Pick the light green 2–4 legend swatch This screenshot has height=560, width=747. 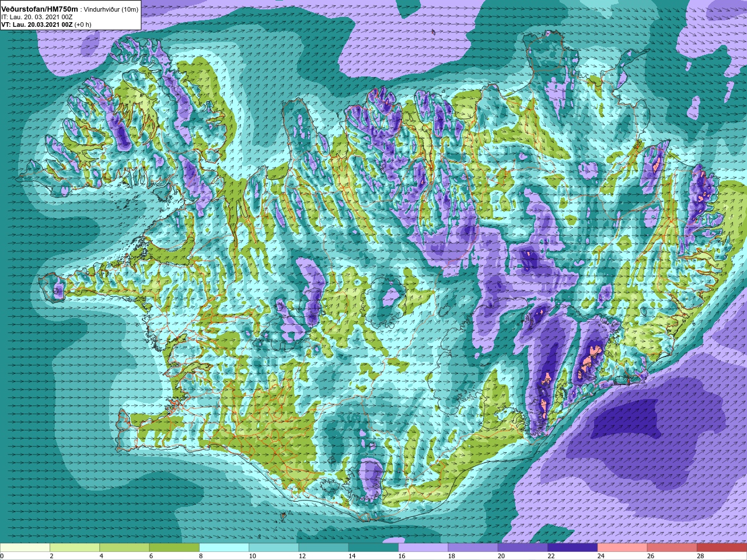click(75, 548)
